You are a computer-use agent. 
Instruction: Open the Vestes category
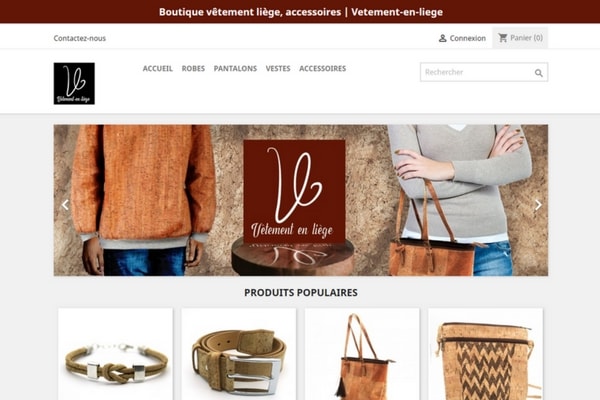tap(278, 69)
